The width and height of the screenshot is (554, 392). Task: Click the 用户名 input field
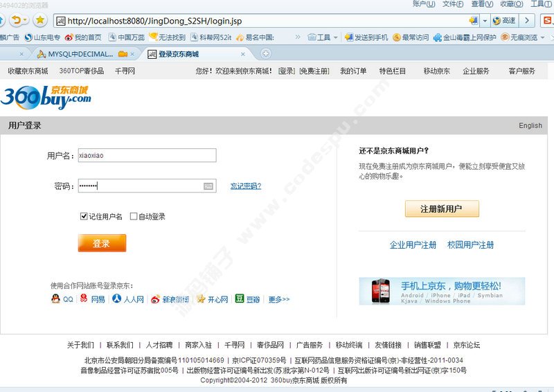pyautogui.click(x=147, y=155)
